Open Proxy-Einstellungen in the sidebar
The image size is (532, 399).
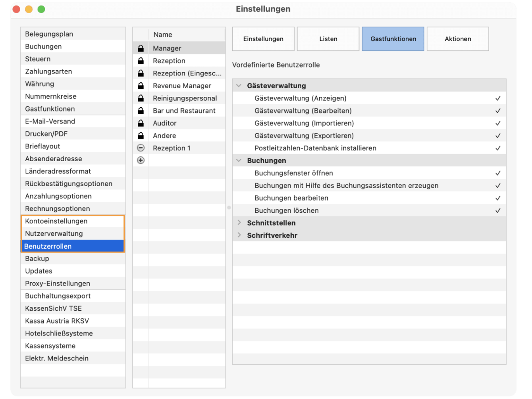point(73,283)
